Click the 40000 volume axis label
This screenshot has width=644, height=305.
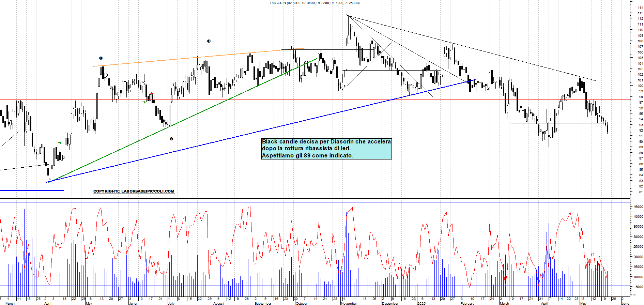click(638, 217)
